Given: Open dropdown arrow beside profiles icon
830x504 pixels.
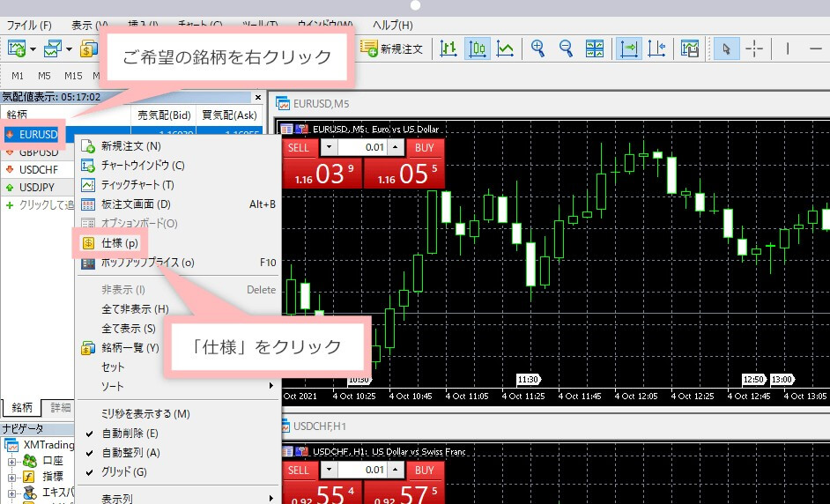Looking at the screenshot, I should tap(70, 49).
